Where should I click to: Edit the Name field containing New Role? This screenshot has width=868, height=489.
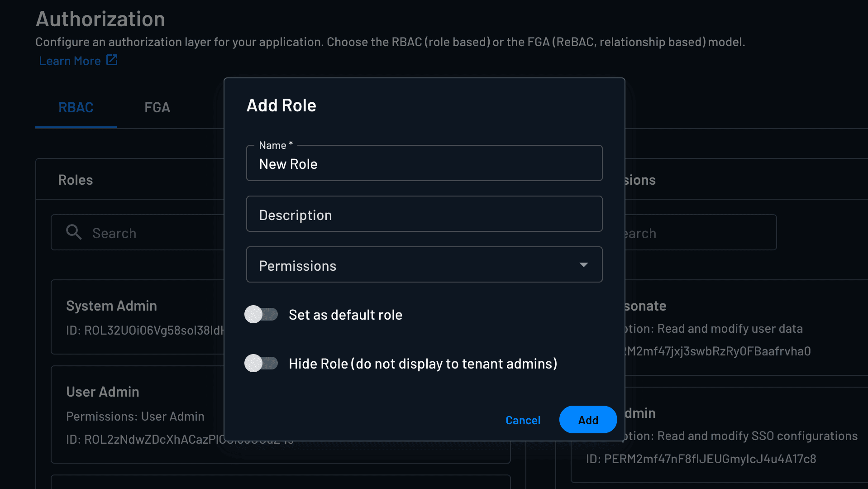click(x=424, y=164)
